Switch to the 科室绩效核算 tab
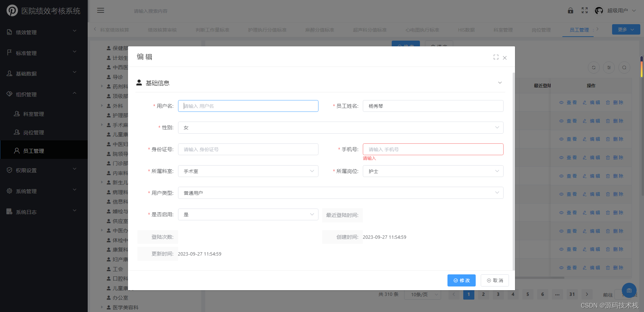644x312 pixels. [115, 30]
